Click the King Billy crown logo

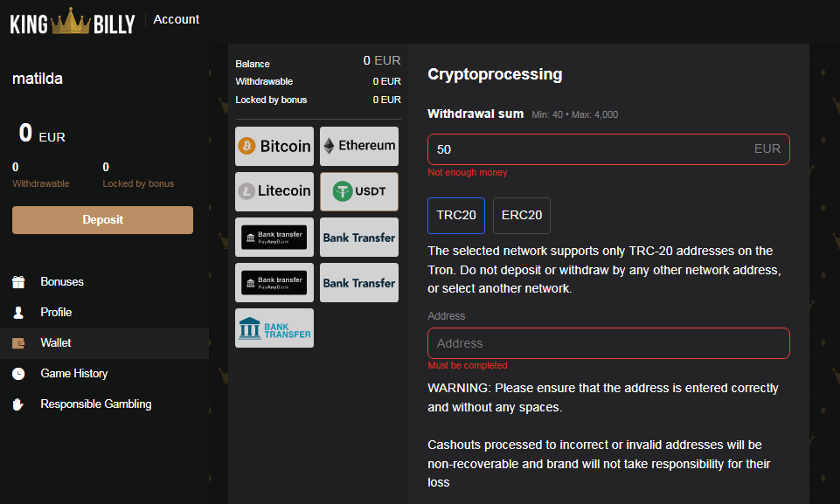73,20
